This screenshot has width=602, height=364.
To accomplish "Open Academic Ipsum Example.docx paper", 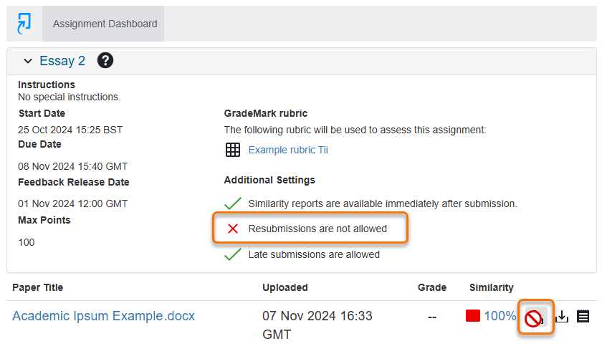I will (x=103, y=316).
